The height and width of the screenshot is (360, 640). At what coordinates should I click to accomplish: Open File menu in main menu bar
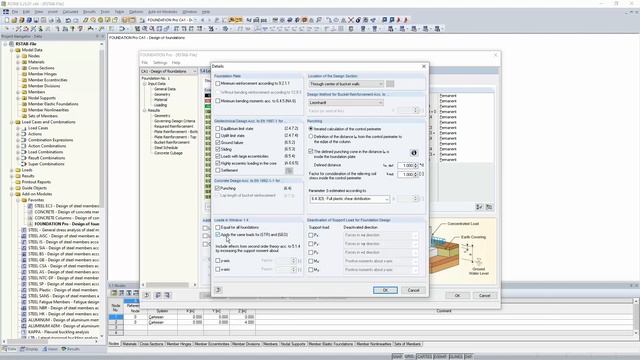pyautogui.click(x=15, y=12)
